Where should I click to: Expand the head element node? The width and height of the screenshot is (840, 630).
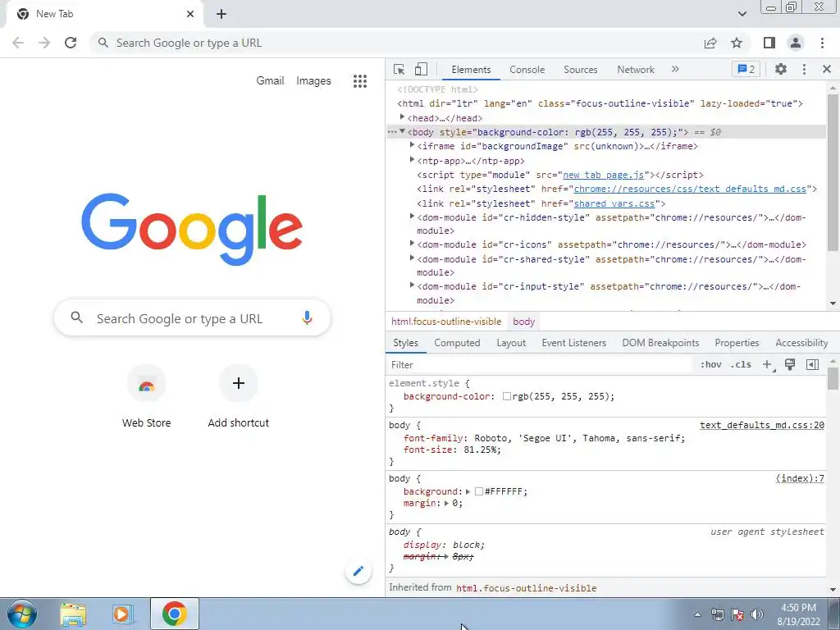coord(402,116)
